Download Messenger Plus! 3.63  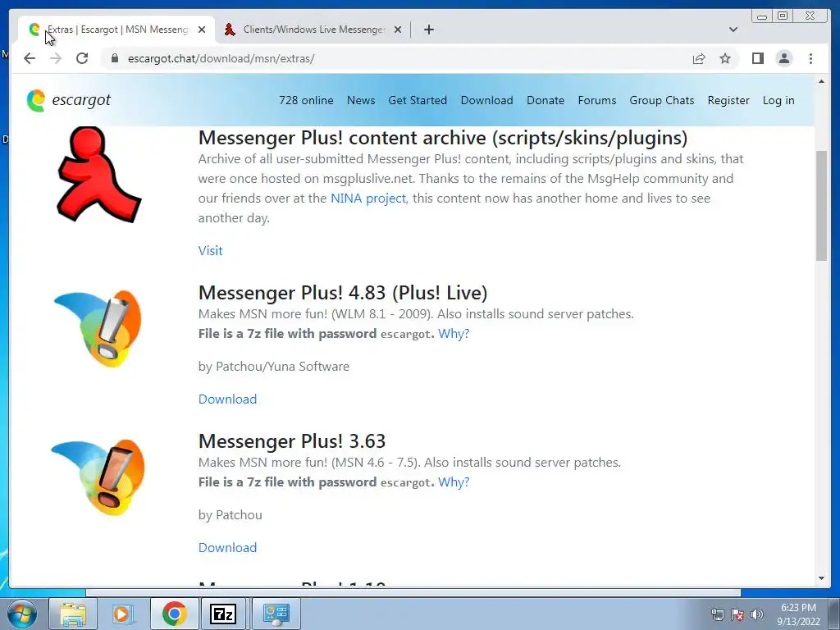(227, 547)
